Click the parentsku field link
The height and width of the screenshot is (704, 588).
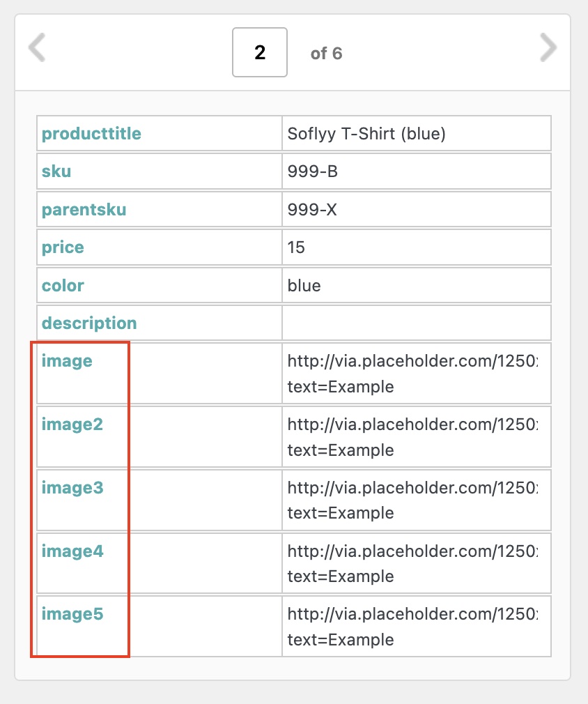click(x=84, y=209)
